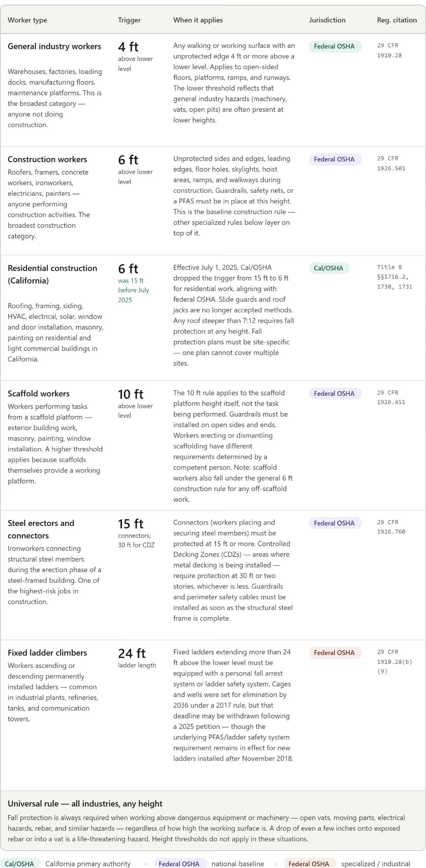Click Federal OSHA badge for Fixed ladder climbers
The width and height of the screenshot is (426, 868).
[x=335, y=653]
